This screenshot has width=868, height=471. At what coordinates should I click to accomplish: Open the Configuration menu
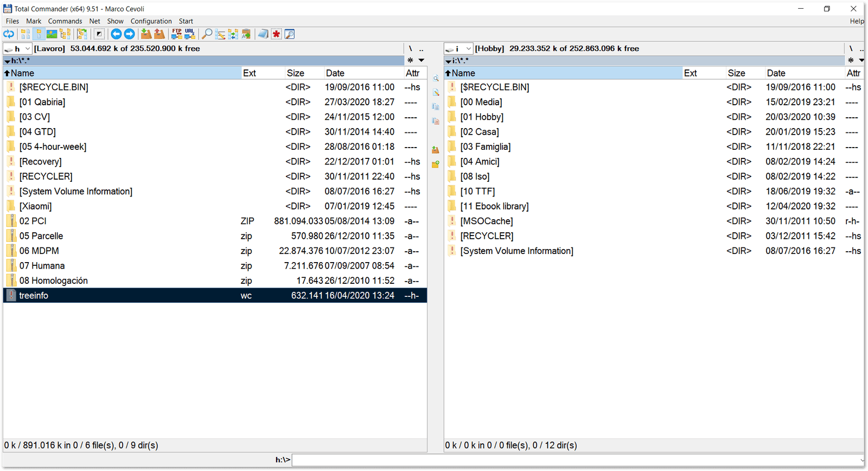click(151, 21)
